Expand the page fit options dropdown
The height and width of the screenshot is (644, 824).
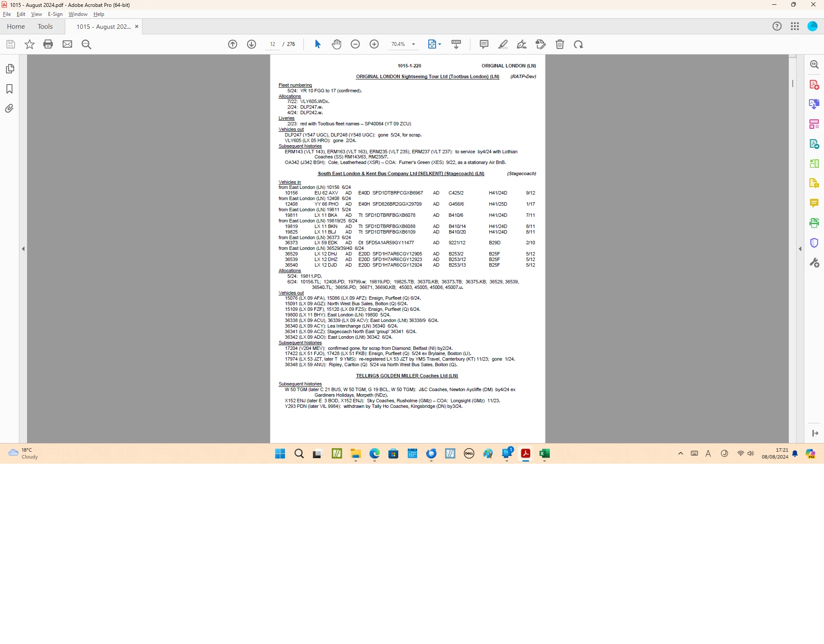[x=439, y=44]
